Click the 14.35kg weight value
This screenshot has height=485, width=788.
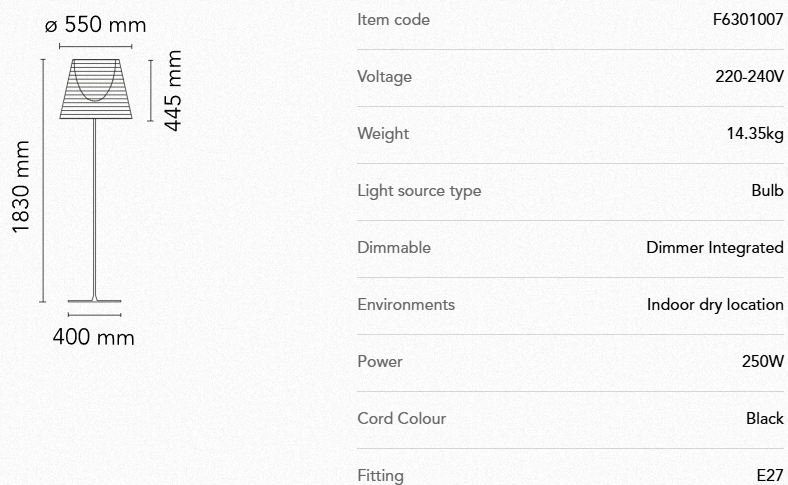[754, 134]
